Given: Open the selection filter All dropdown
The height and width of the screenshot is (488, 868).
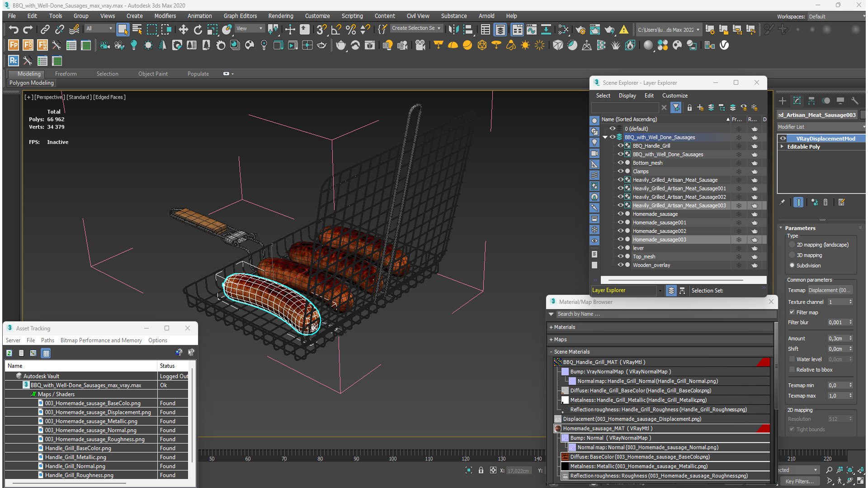Looking at the screenshot, I should click(x=99, y=28).
